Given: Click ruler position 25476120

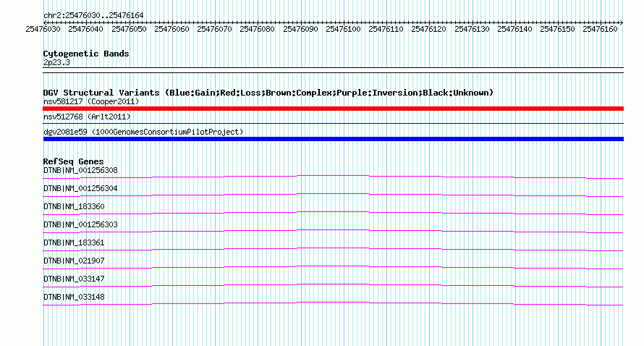Looking at the screenshot, I should 428,29.
